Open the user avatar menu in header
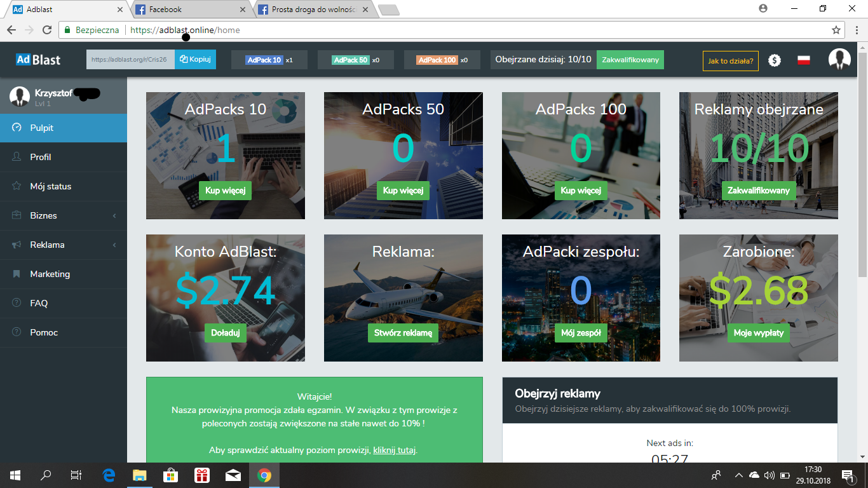 (x=839, y=59)
